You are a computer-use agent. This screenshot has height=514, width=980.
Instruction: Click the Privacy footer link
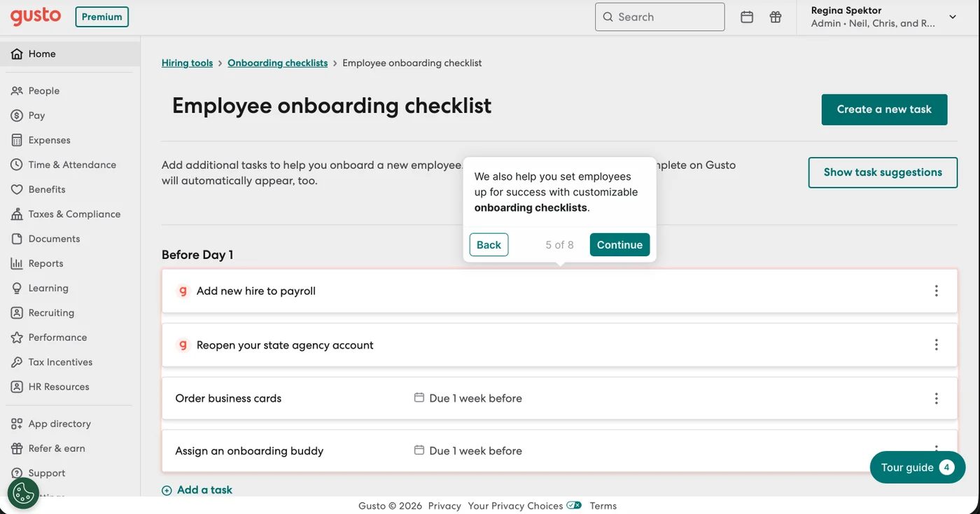pyautogui.click(x=444, y=506)
